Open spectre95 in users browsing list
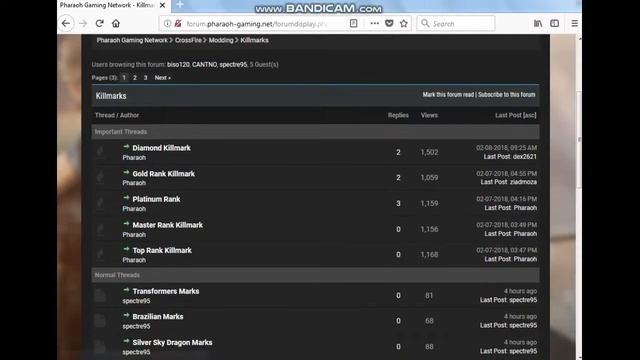The width and height of the screenshot is (640, 360). 233,64
